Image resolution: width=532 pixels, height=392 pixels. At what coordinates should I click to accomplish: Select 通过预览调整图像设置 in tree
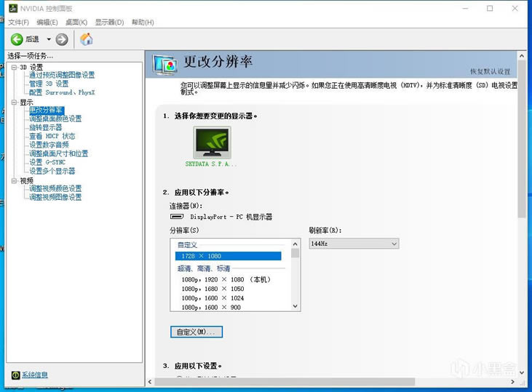pos(62,75)
